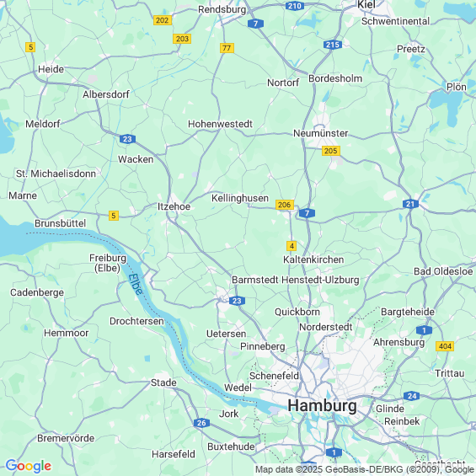
Task: Click the route 205 shield near Neumünster
Action: tap(330, 151)
